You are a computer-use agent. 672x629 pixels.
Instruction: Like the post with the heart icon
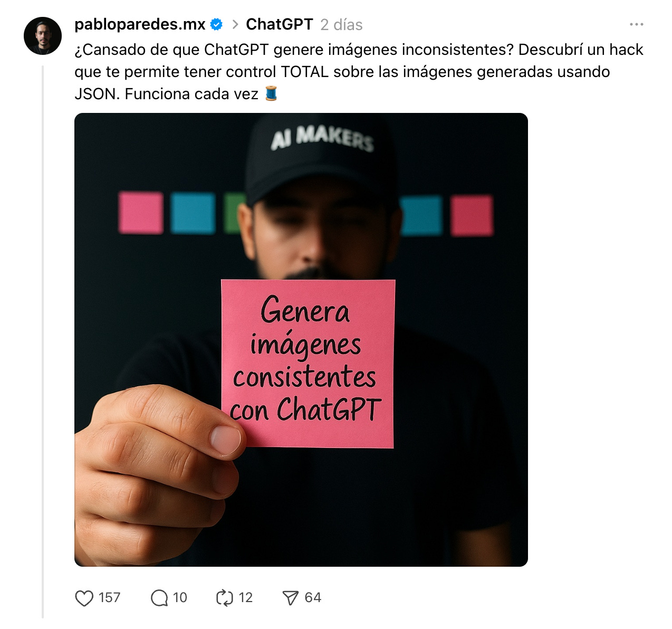coord(84,598)
